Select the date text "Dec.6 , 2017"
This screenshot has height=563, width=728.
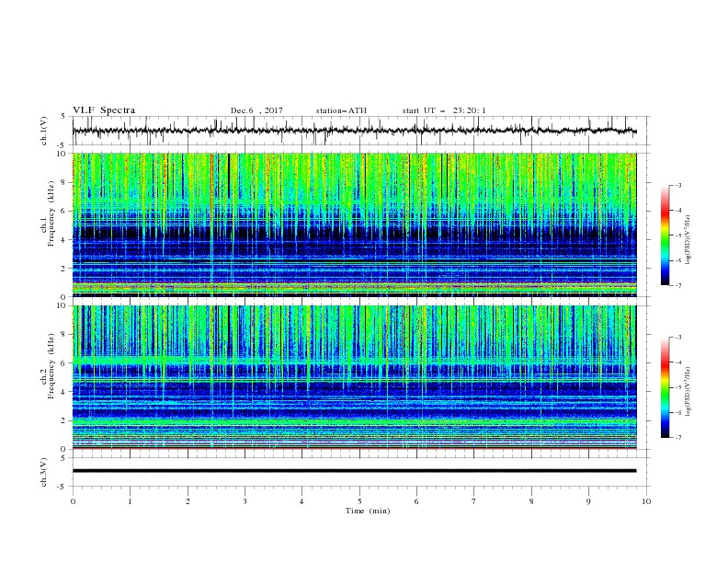256,110
